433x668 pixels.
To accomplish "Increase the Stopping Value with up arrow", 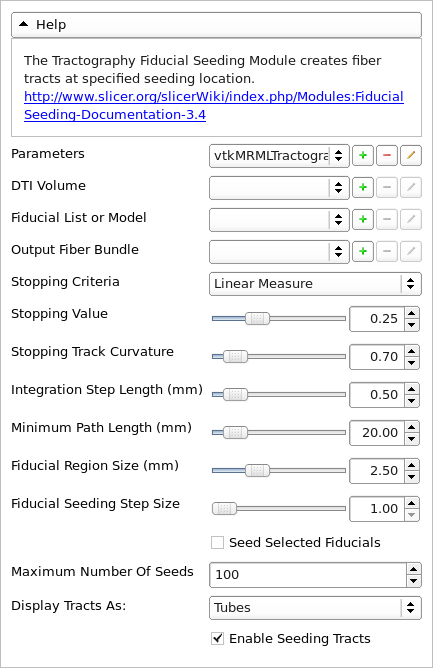I will point(411,313).
